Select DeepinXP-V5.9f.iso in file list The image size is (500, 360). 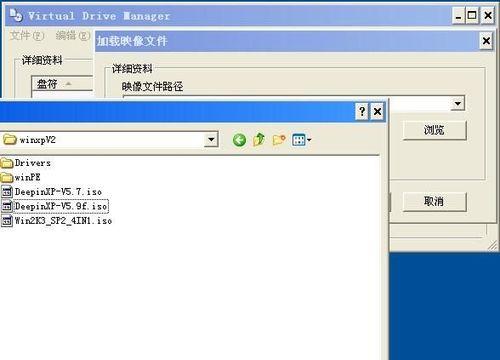coord(61,206)
